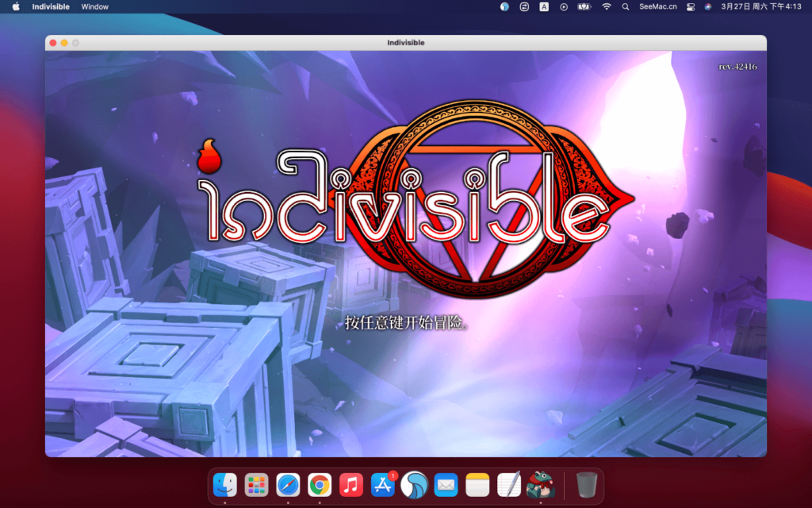The width and height of the screenshot is (812, 508).
Task: Open the Notes app in the Dock
Action: click(x=477, y=484)
